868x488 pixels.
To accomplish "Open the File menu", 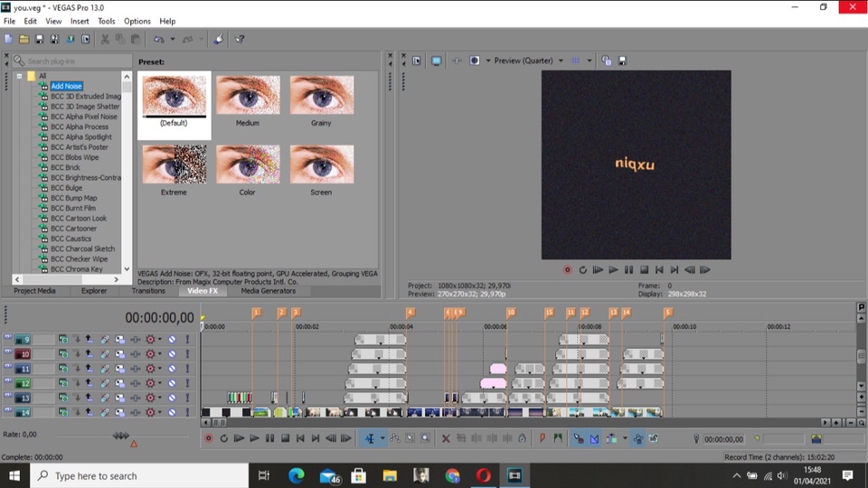I will pyautogui.click(x=9, y=21).
